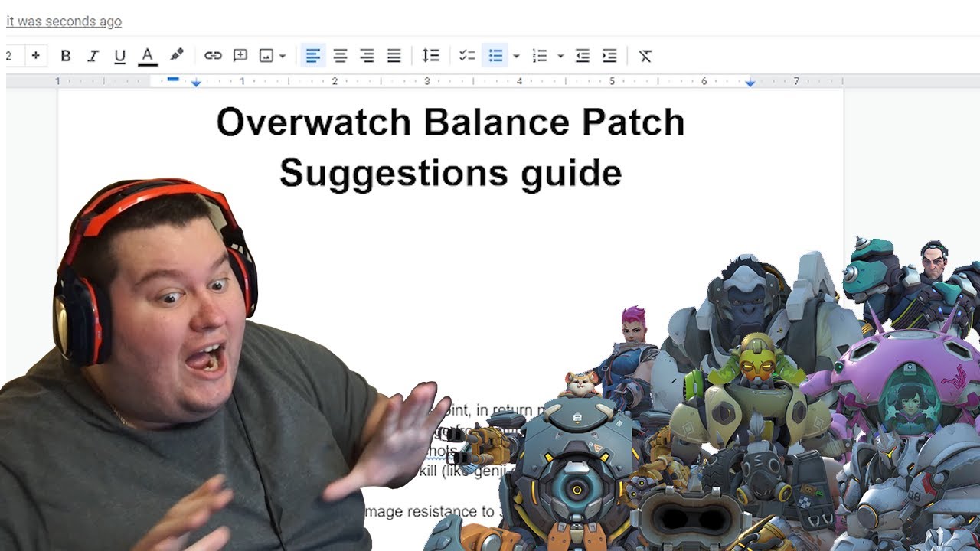Click the left indent marker on ruler

196,83
